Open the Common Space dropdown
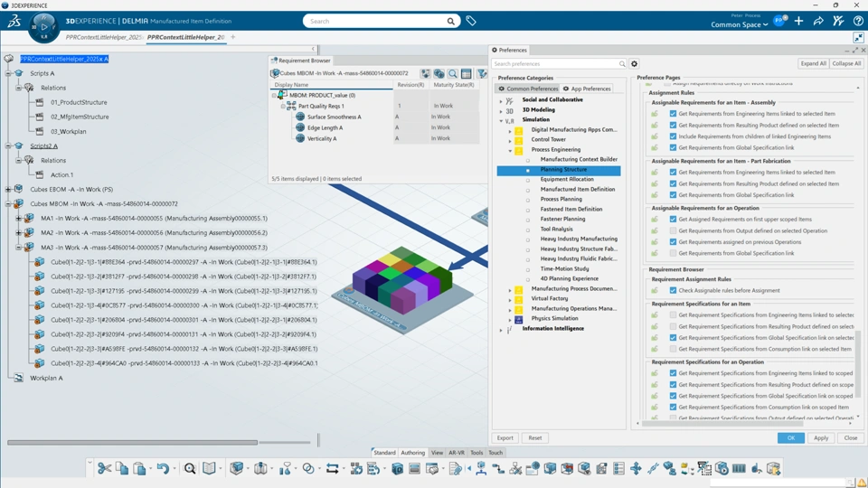This screenshot has width=868, height=488. [740, 25]
